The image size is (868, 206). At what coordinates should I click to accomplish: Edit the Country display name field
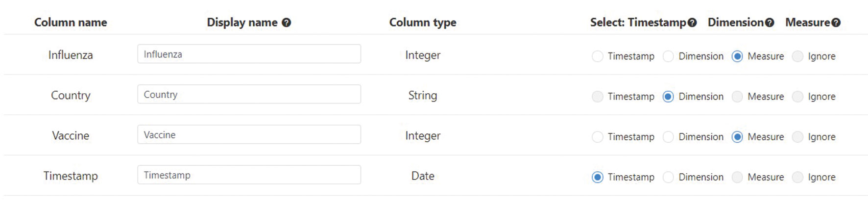pyautogui.click(x=249, y=94)
